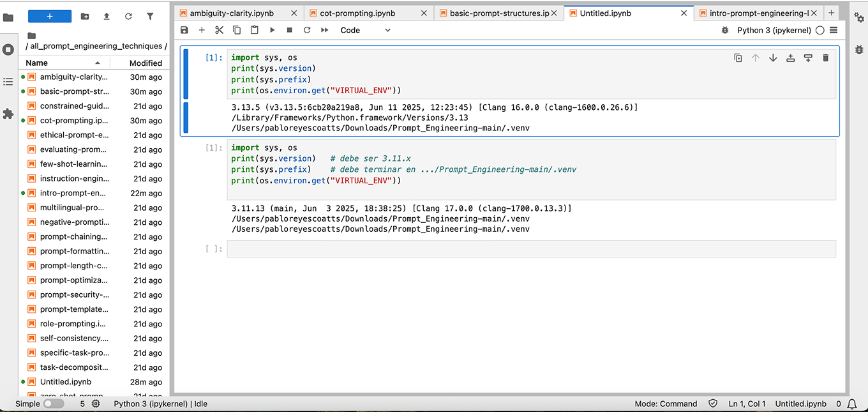
Task: Cut the selected cell with scissors icon
Action: (219, 30)
